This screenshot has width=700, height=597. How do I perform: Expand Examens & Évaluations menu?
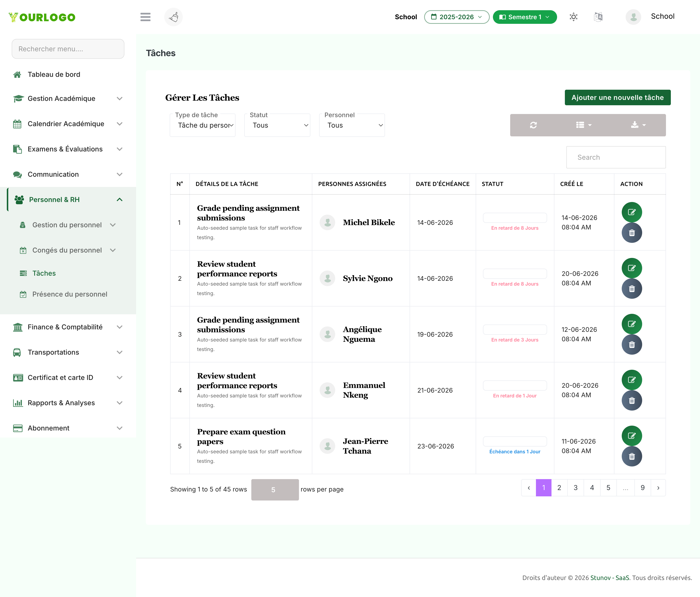coord(68,149)
